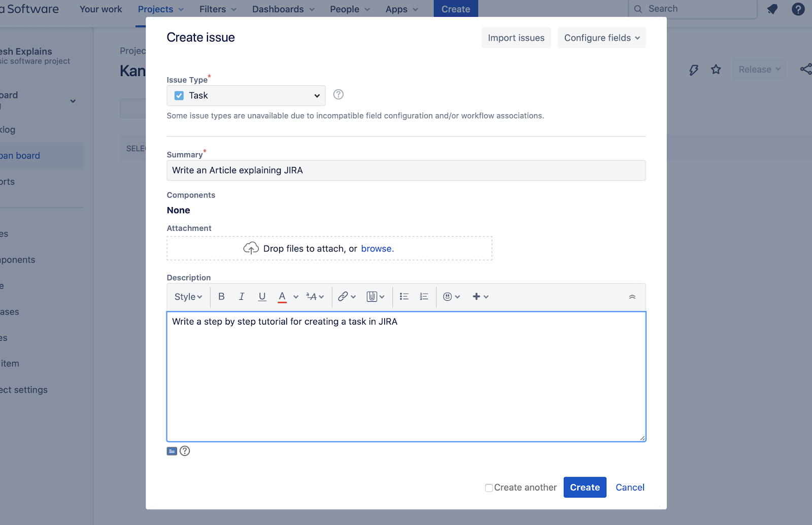
Task: Insert a numbered list
Action: pyautogui.click(x=424, y=297)
